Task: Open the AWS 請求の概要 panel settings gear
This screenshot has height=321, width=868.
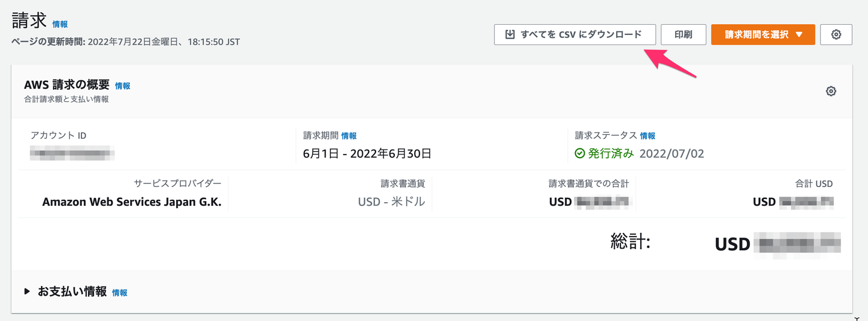Action: point(831,91)
